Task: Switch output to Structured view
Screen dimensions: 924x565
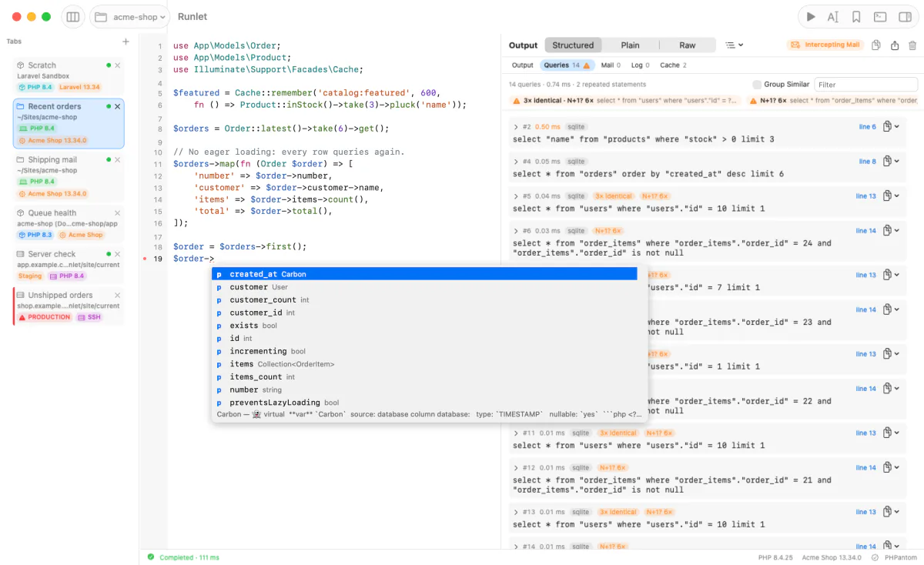Action: point(573,45)
